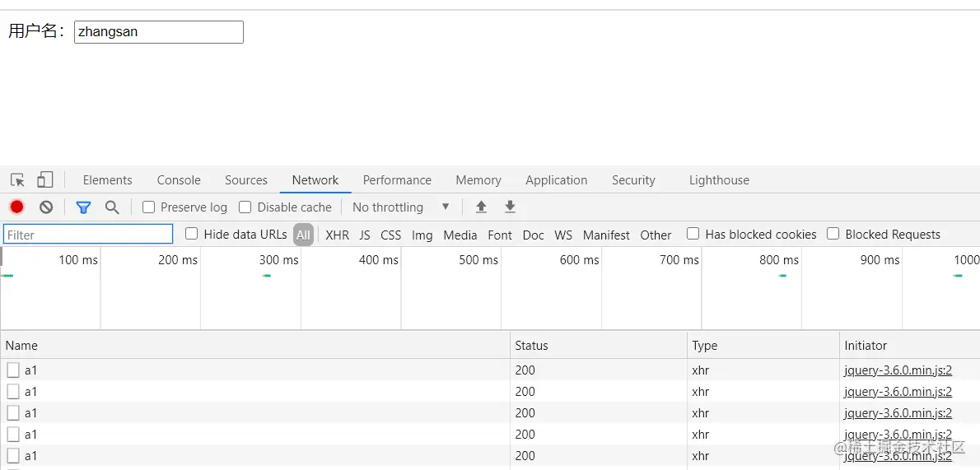The image size is (980, 470).
Task: Filter requests by Doc type
Action: click(x=533, y=235)
